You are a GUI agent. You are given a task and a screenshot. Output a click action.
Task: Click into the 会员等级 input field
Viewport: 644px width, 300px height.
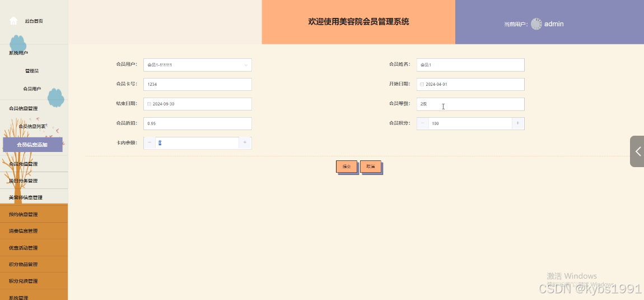[x=470, y=104]
